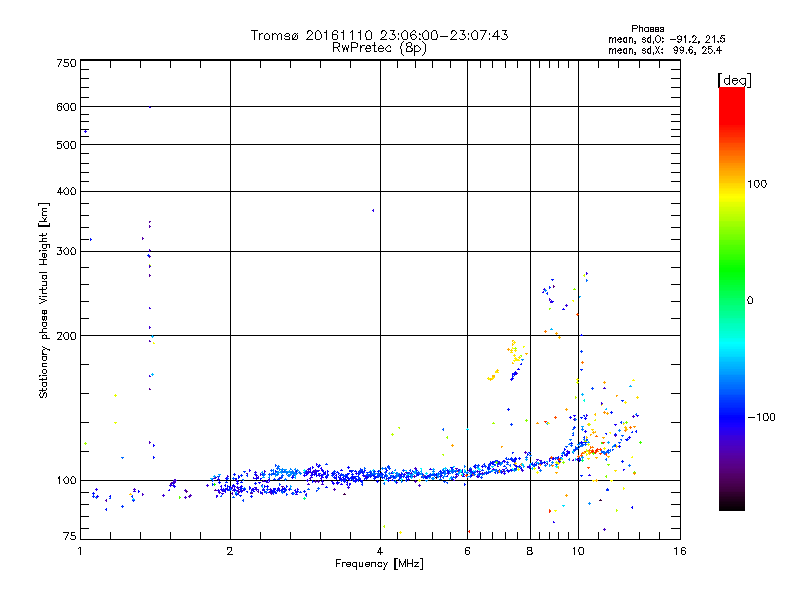The image size is (800, 600).
Task: Click the colorbar tick label '0'
Action: tap(750, 301)
